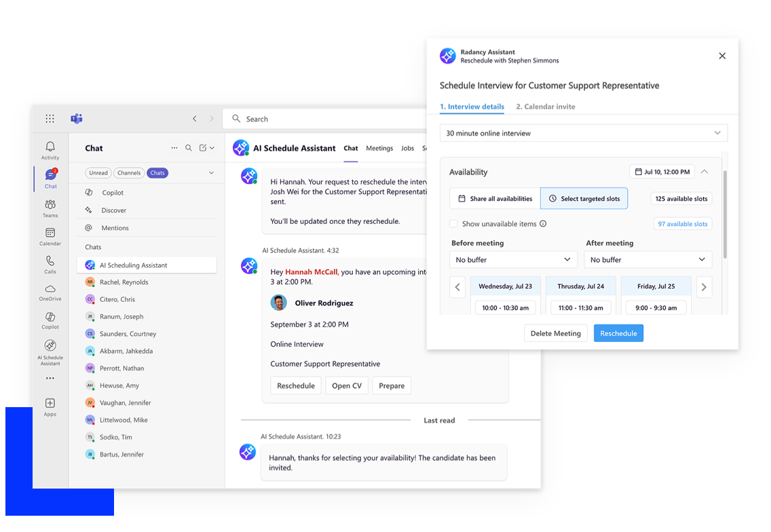Click the search icon in Chat header
The image size is (771, 532).
(x=189, y=148)
